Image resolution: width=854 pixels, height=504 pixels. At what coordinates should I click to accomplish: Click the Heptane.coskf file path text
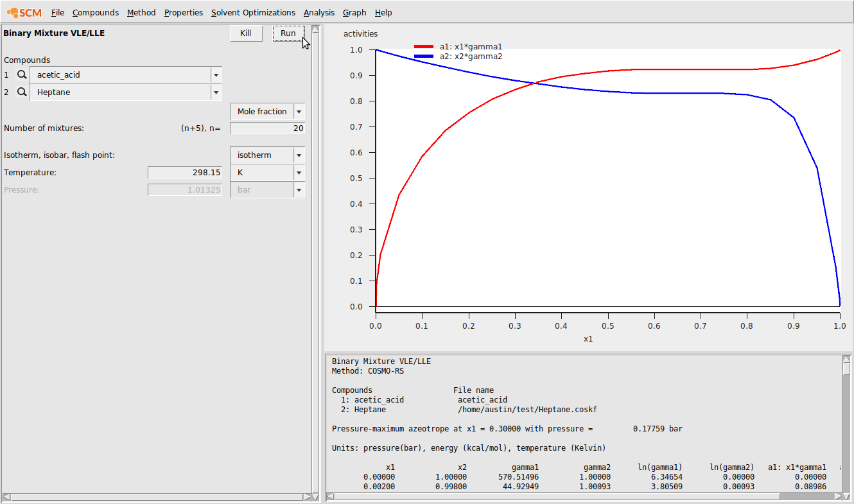point(527,410)
